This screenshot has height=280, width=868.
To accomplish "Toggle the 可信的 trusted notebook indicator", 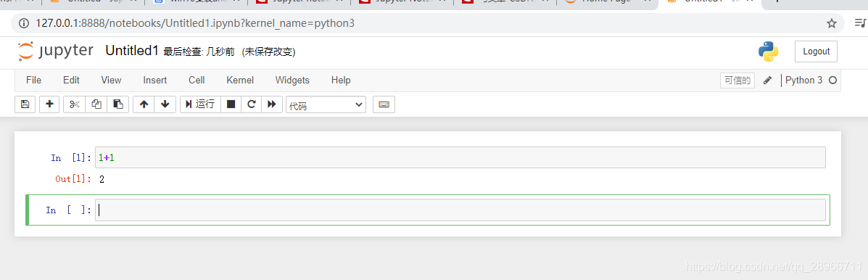I will [x=737, y=81].
